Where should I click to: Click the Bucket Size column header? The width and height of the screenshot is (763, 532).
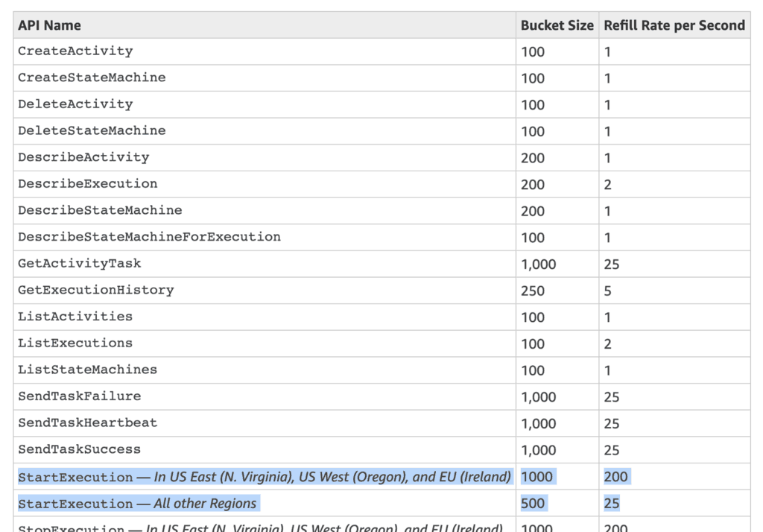point(557,25)
